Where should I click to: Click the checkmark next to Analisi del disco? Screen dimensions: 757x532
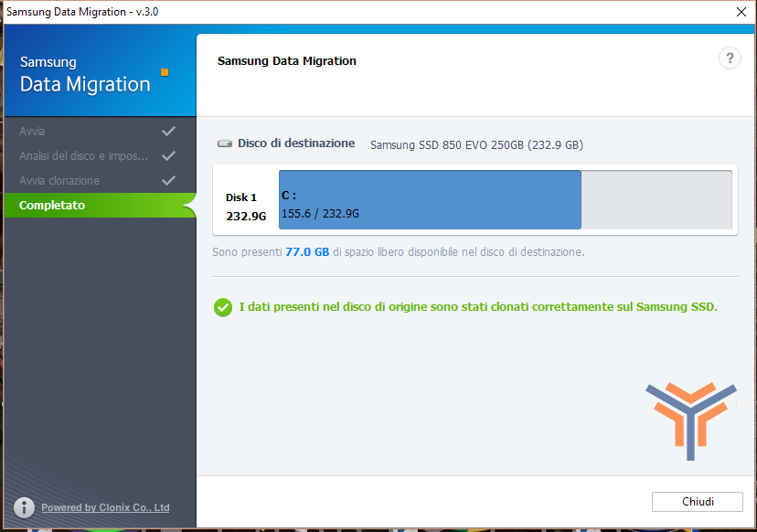click(168, 156)
